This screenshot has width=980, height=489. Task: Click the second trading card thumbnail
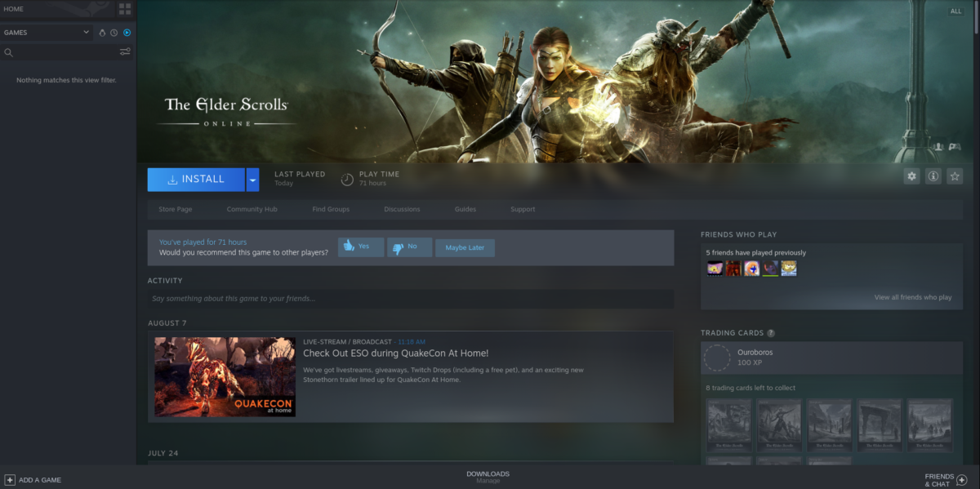[x=779, y=425]
